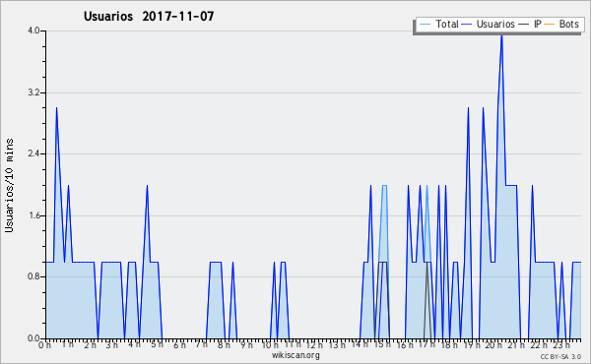Click the '9 h' x-axis label
The image size is (591, 364).
point(247,344)
